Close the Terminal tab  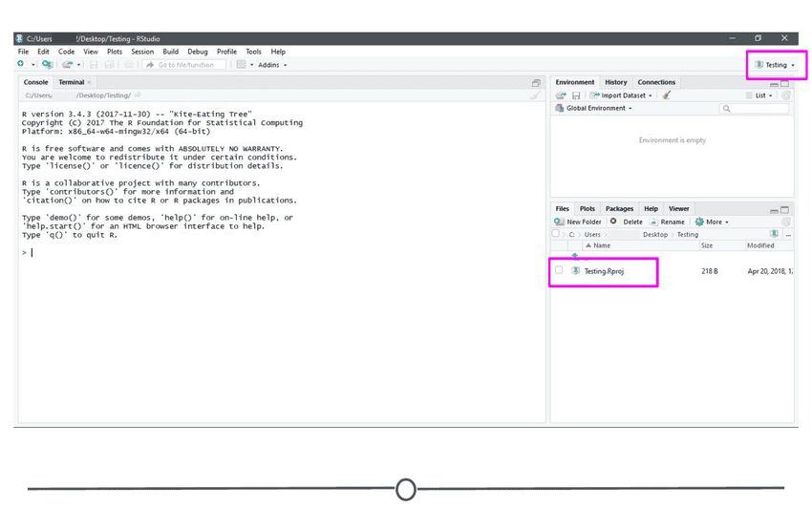pyautogui.click(x=89, y=82)
